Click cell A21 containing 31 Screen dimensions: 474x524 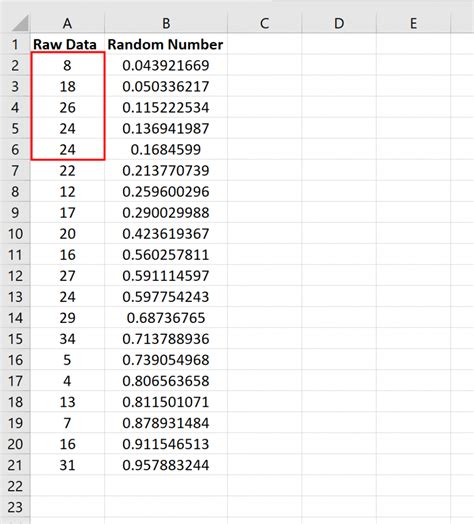tap(68, 465)
